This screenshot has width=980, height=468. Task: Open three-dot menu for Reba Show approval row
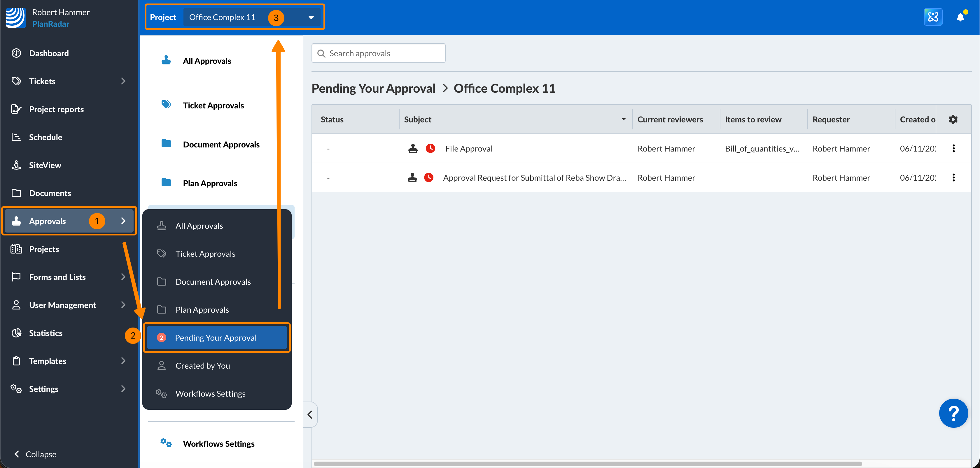pos(953,177)
